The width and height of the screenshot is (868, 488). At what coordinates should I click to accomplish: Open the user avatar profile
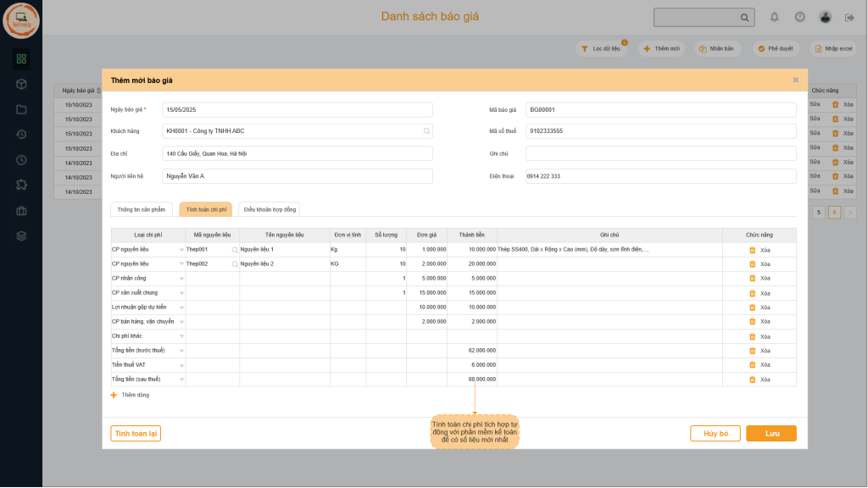click(825, 17)
